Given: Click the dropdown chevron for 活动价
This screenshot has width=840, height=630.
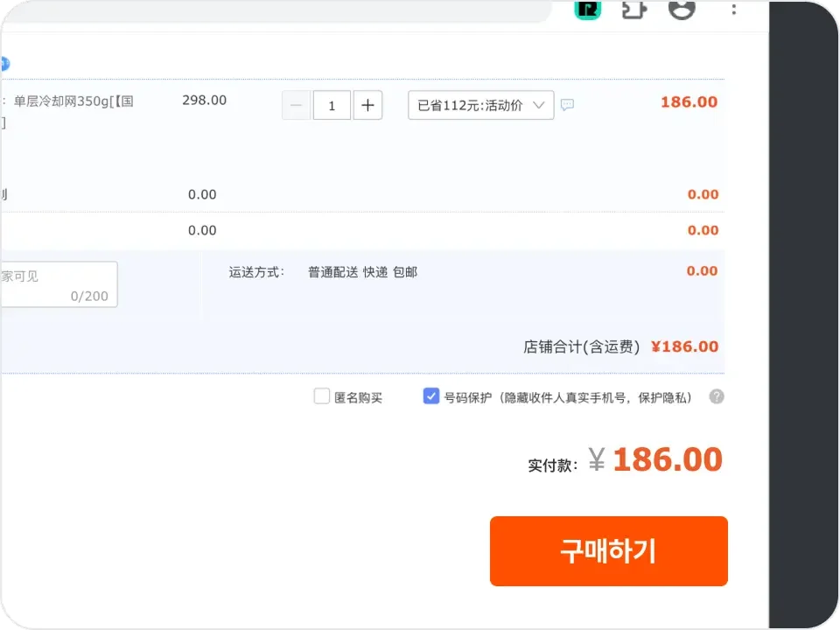Looking at the screenshot, I should (x=539, y=105).
